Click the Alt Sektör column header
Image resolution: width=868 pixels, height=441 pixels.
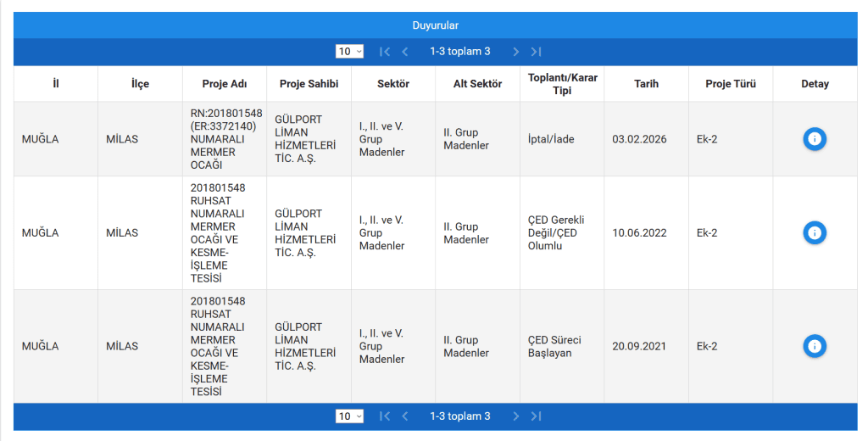click(477, 84)
